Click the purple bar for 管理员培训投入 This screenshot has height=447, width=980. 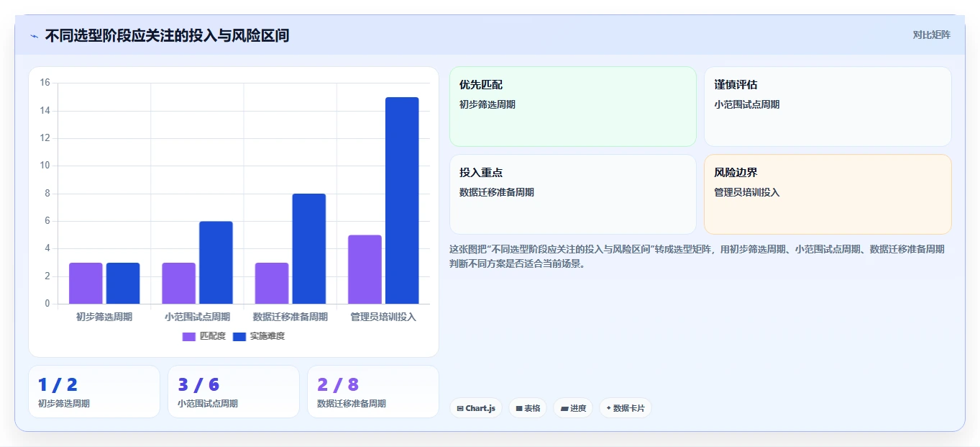pyautogui.click(x=365, y=269)
